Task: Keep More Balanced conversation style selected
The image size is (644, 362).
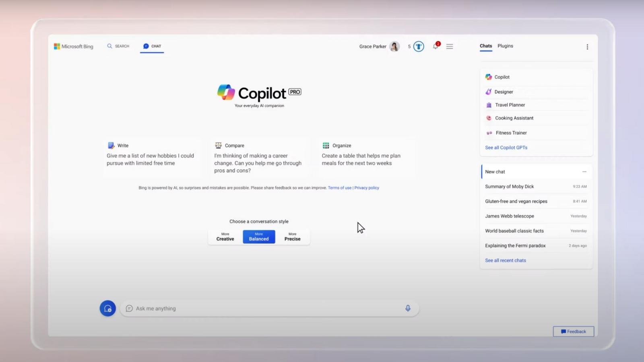Action: tap(259, 237)
